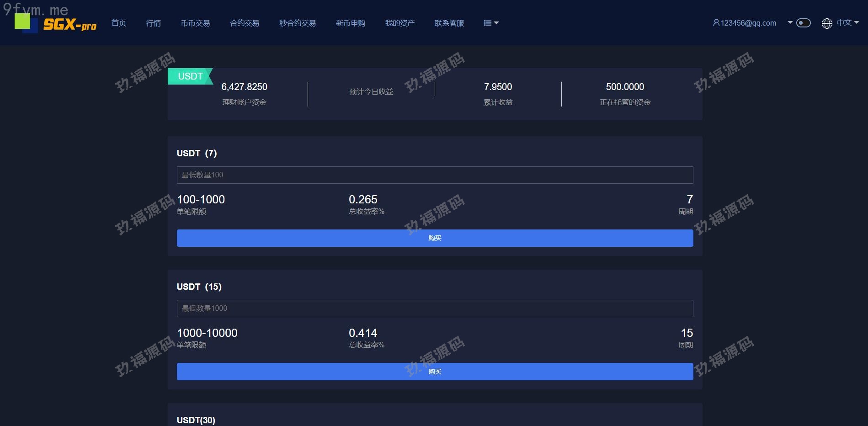The image size is (868, 426).
Task: Open the list menu icon in navbar
Action: pos(487,23)
